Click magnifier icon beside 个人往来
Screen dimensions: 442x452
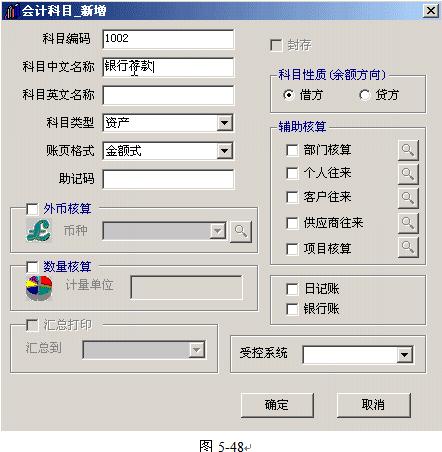point(408,174)
